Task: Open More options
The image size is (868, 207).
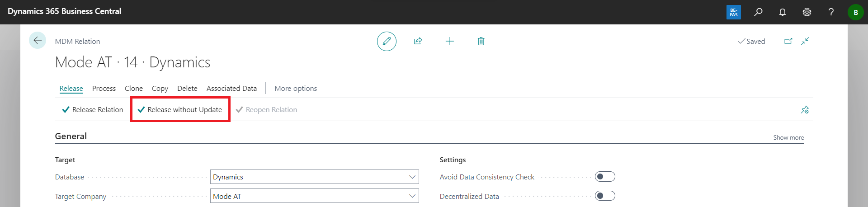Action: (x=296, y=89)
